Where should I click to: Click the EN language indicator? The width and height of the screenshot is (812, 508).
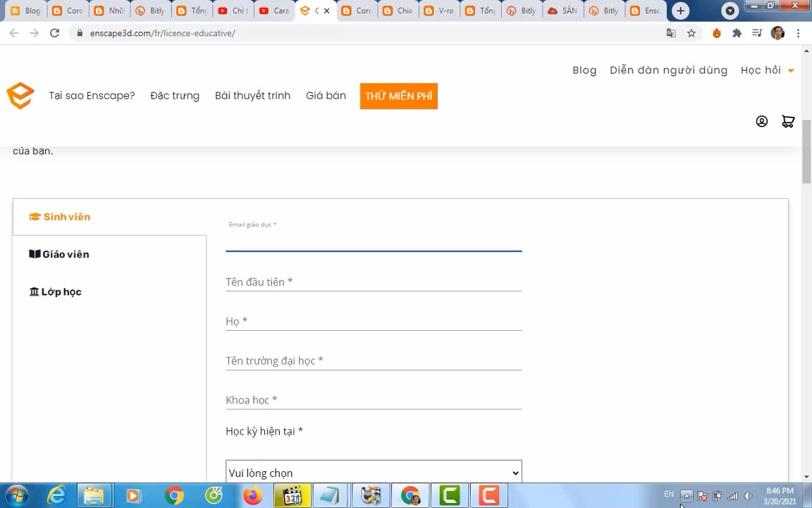[668, 494]
